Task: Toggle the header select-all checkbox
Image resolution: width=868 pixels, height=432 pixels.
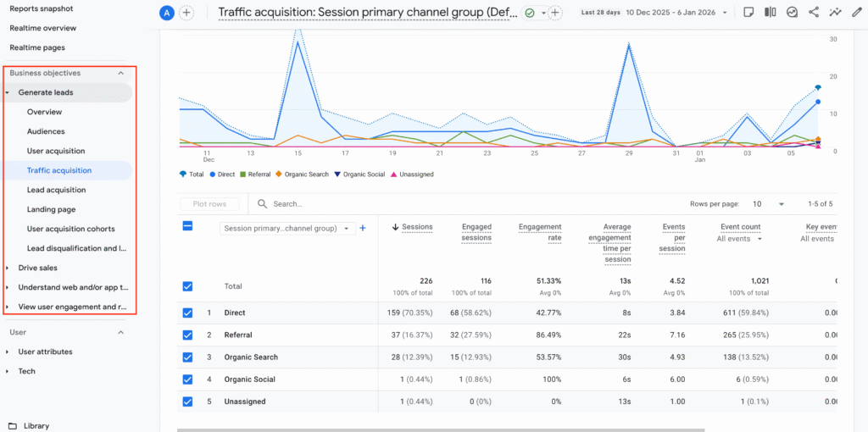Action: coord(187,226)
